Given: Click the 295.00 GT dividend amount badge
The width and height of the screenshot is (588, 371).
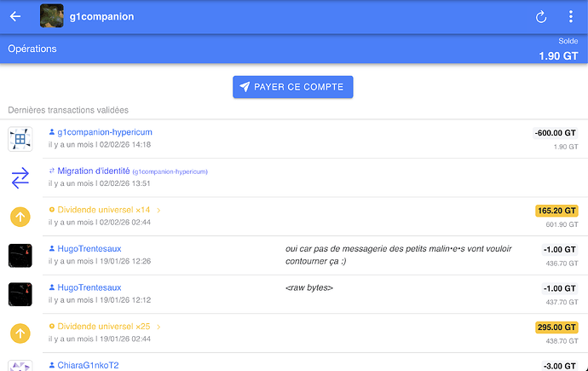Looking at the screenshot, I should (556, 327).
